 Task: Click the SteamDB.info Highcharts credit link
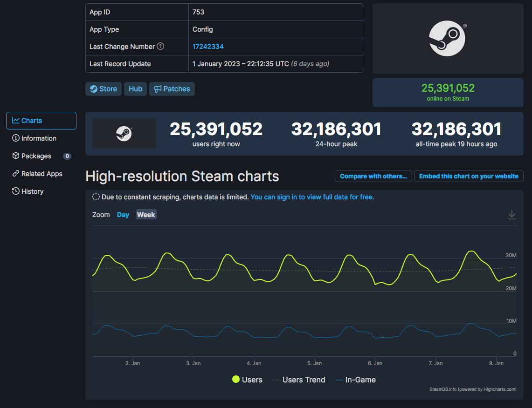point(473,389)
